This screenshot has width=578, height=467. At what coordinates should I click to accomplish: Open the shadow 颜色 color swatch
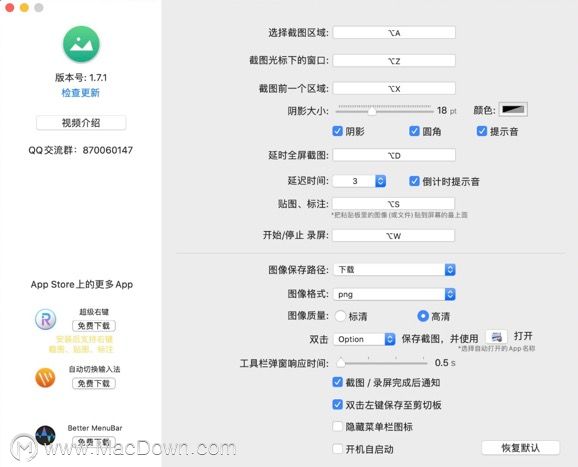coord(513,109)
